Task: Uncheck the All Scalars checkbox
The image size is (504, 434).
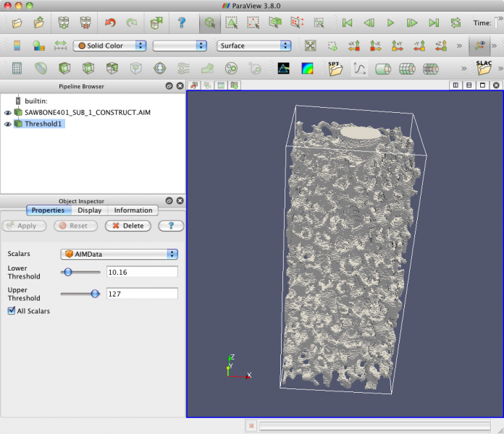Action: tap(12, 310)
